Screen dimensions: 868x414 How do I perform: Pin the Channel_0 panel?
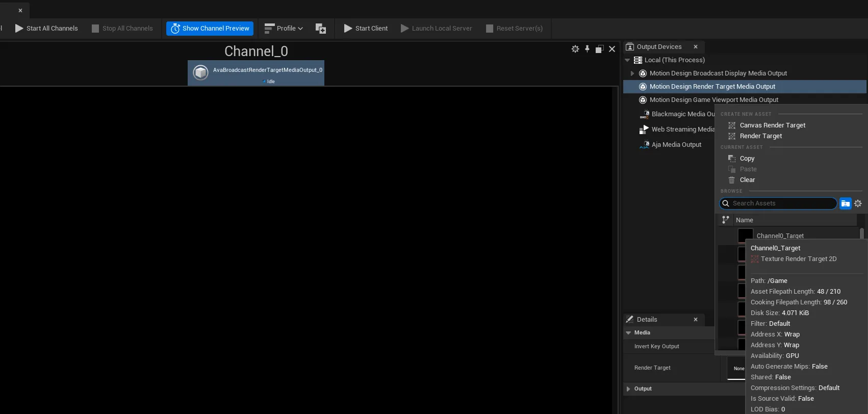click(x=587, y=49)
